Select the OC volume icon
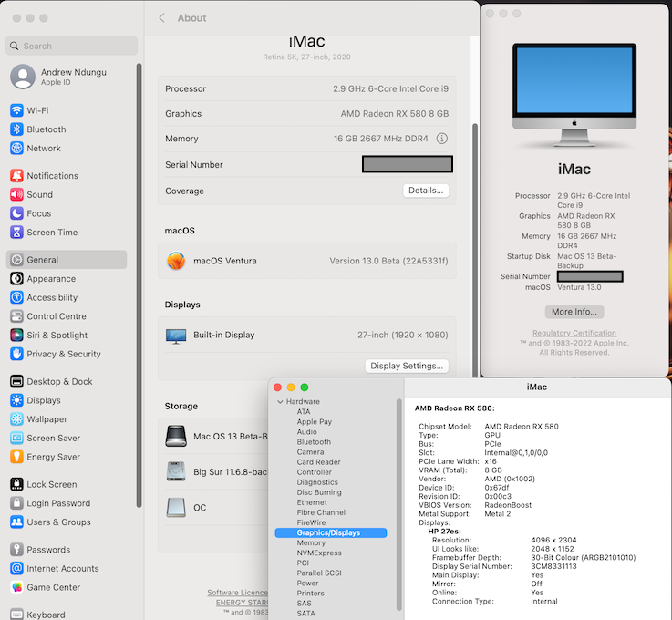Image resolution: width=672 pixels, height=620 pixels. 176,507
